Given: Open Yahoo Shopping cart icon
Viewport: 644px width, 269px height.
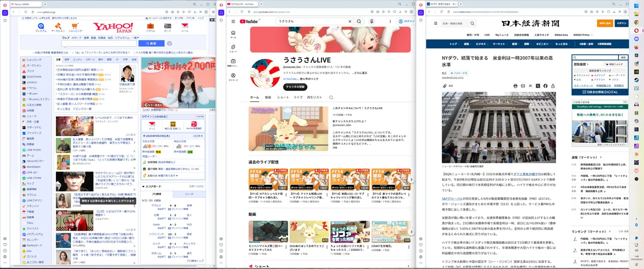Looking at the screenshot, I should [75, 27].
